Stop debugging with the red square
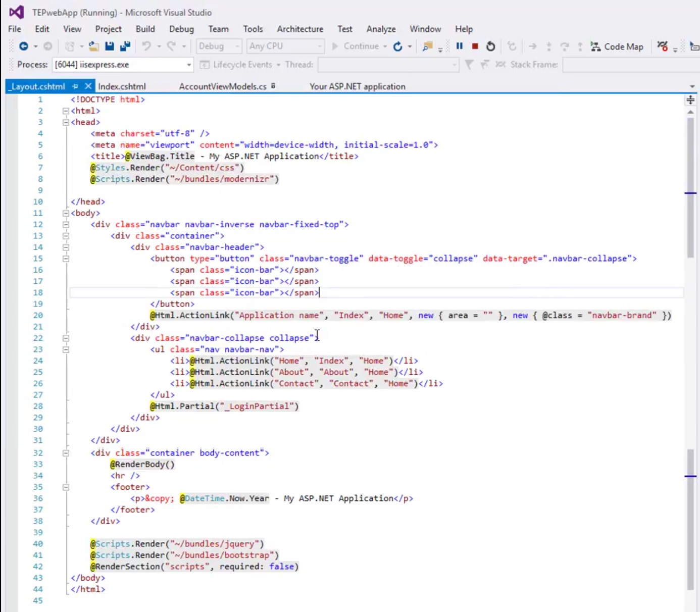The image size is (700, 612). pos(475,46)
